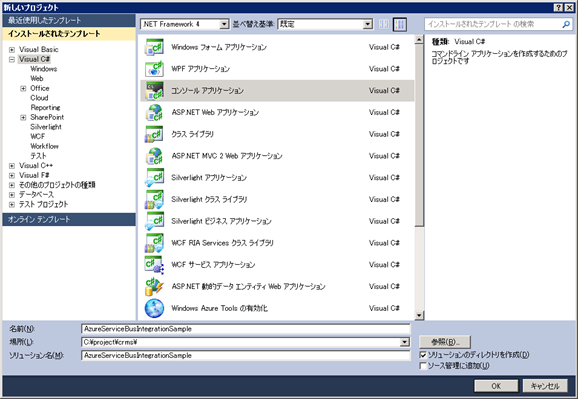Select the Windows Azure Tools globe icon
The height and width of the screenshot is (399, 578).
click(154, 308)
